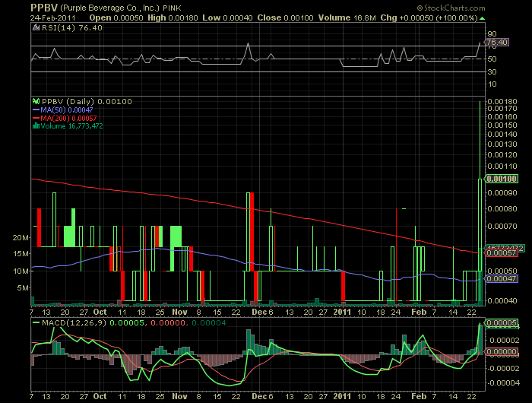Click the Volume 16,773,472 legend text
The height and width of the screenshot is (403, 532).
pos(71,126)
